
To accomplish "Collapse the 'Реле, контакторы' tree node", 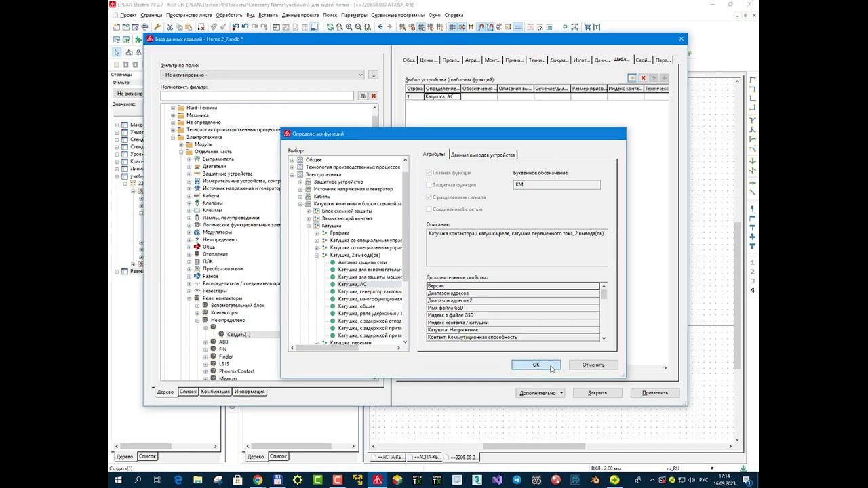I will 189,298.
